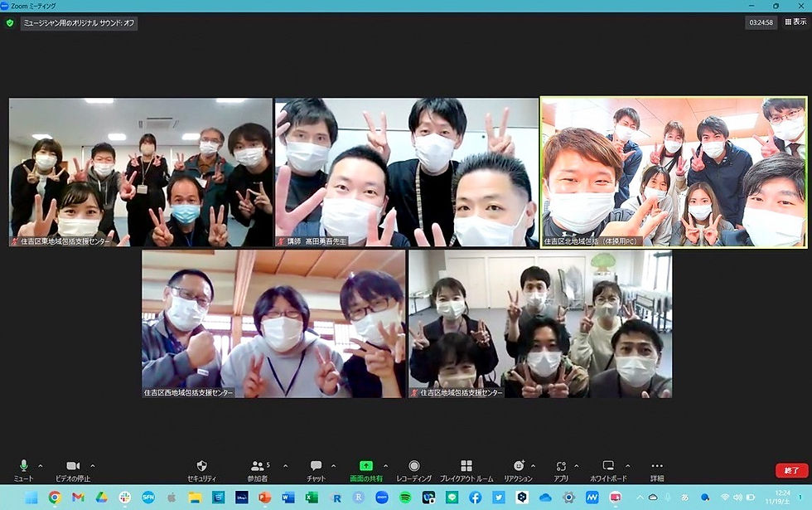Select the 講師 高田勇吾先生 video tile
The height and width of the screenshot is (510, 812).
click(407, 172)
